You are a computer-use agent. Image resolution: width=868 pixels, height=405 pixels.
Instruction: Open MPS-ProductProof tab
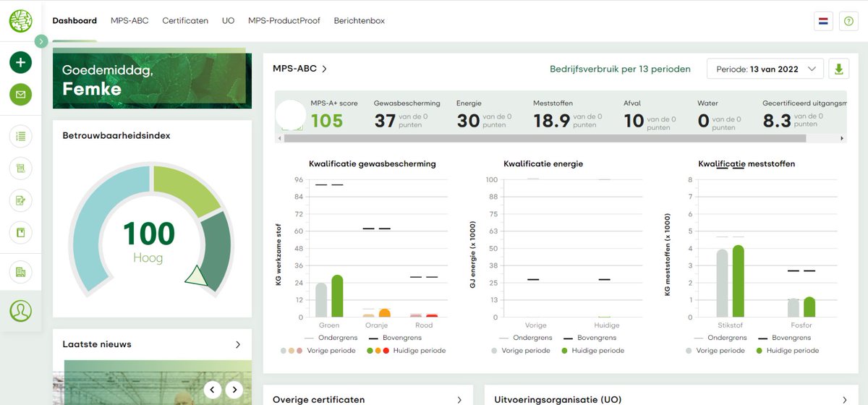(284, 21)
